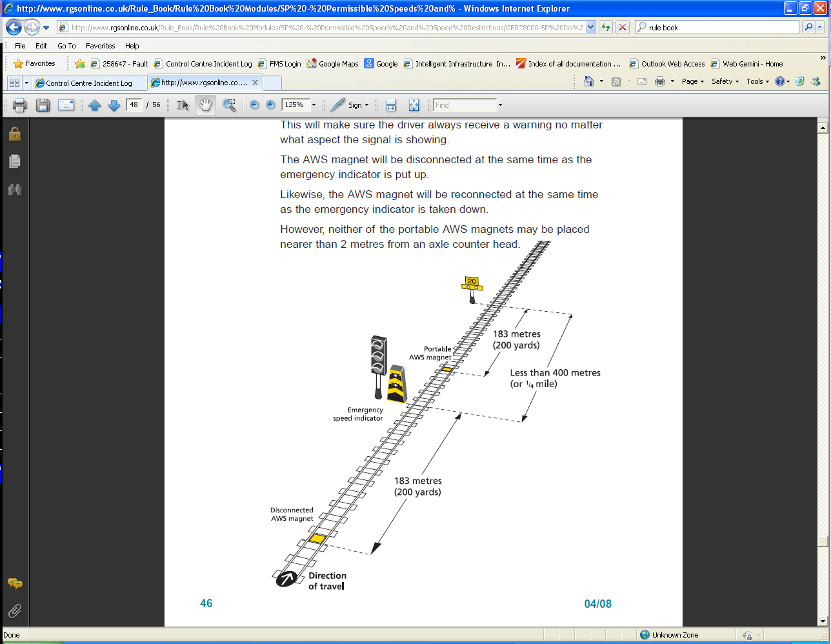Open the Favorites center button
The width and height of the screenshot is (831, 644).
pos(34,63)
